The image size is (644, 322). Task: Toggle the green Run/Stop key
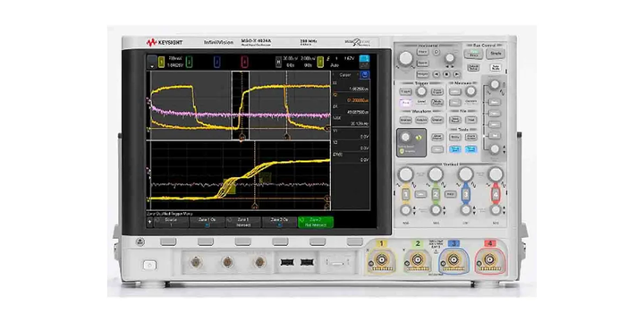[473, 54]
